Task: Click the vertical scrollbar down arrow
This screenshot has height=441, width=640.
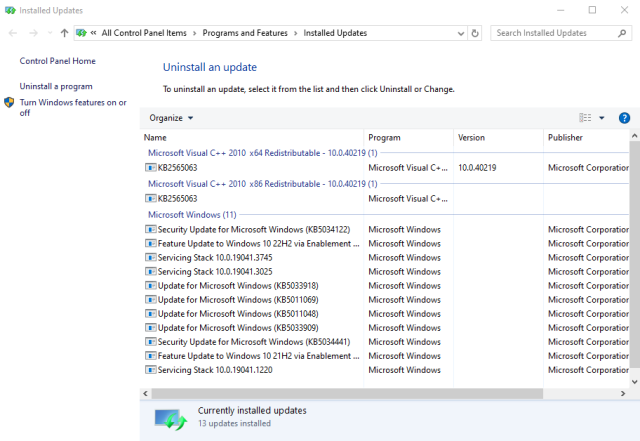Action: coord(634,382)
